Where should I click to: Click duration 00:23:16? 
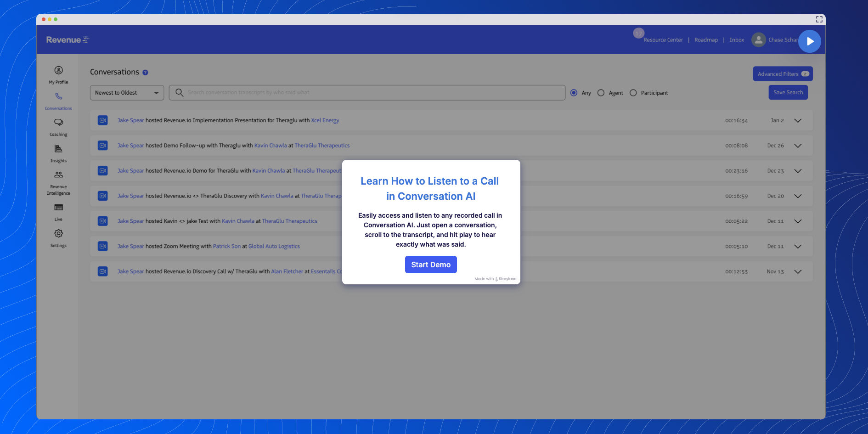[x=736, y=171]
